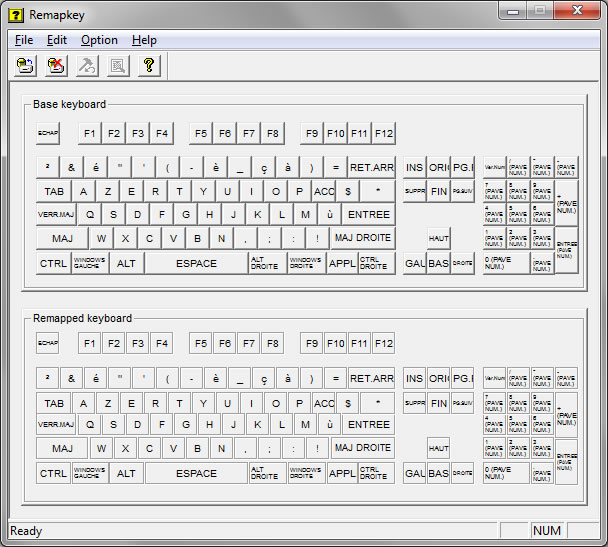Click ESPACE key on Remapped keyboard
Image resolution: width=608 pixels, height=547 pixels.
point(196,473)
